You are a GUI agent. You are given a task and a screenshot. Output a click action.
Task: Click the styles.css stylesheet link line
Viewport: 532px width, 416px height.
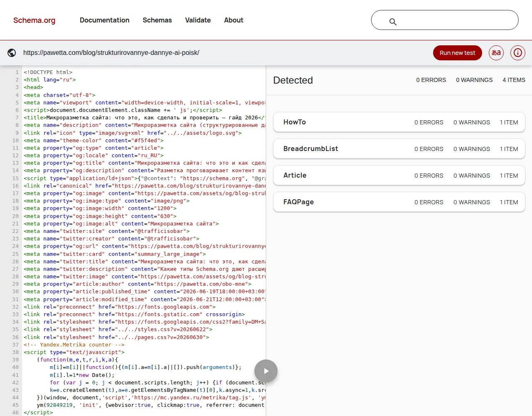[x=118, y=329]
